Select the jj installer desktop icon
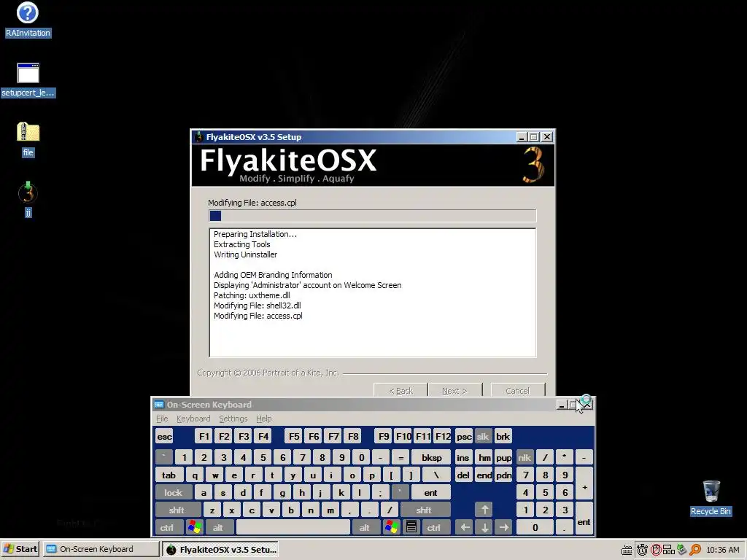The image size is (747, 560). click(28, 198)
